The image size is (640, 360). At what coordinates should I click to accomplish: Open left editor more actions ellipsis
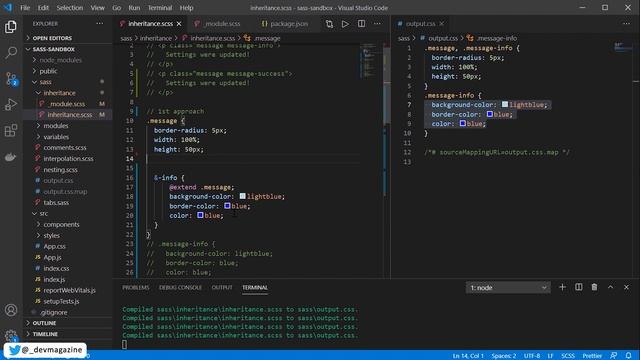[x=378, y=24]
